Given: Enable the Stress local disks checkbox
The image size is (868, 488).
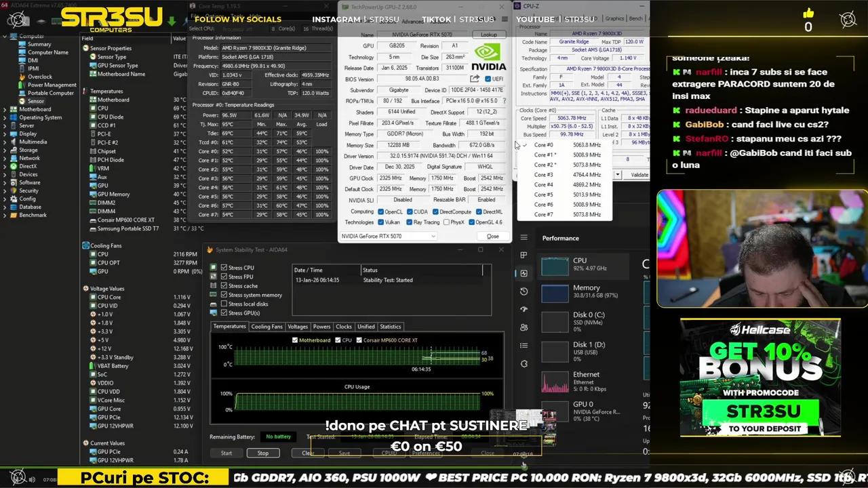Looking at the screenshot, I should click(x=224, y=304).
